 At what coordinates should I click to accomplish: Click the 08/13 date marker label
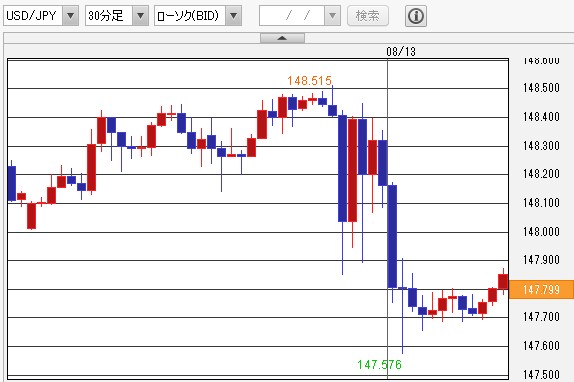tap(401, 52)
